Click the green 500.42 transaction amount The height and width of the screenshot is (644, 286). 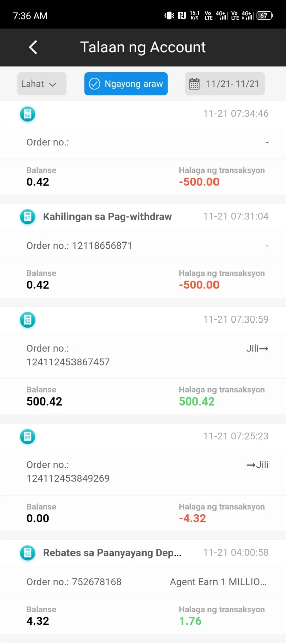[197, 401]
